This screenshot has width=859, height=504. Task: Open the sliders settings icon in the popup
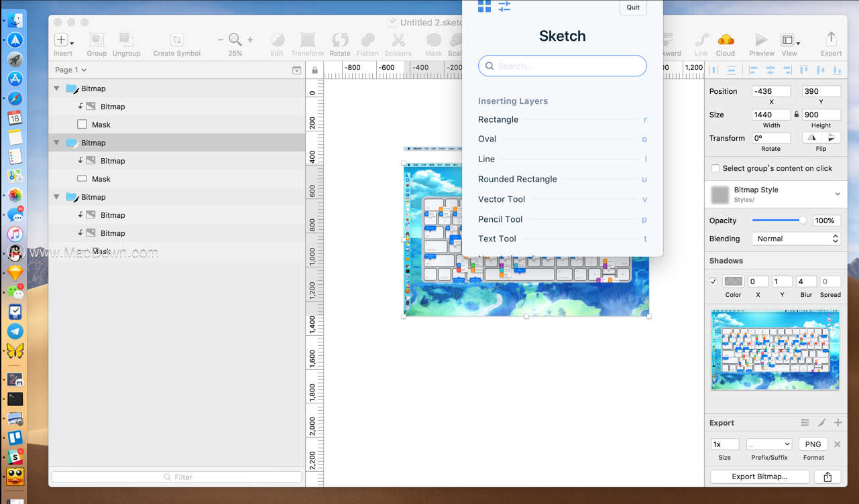coord(504,7)
